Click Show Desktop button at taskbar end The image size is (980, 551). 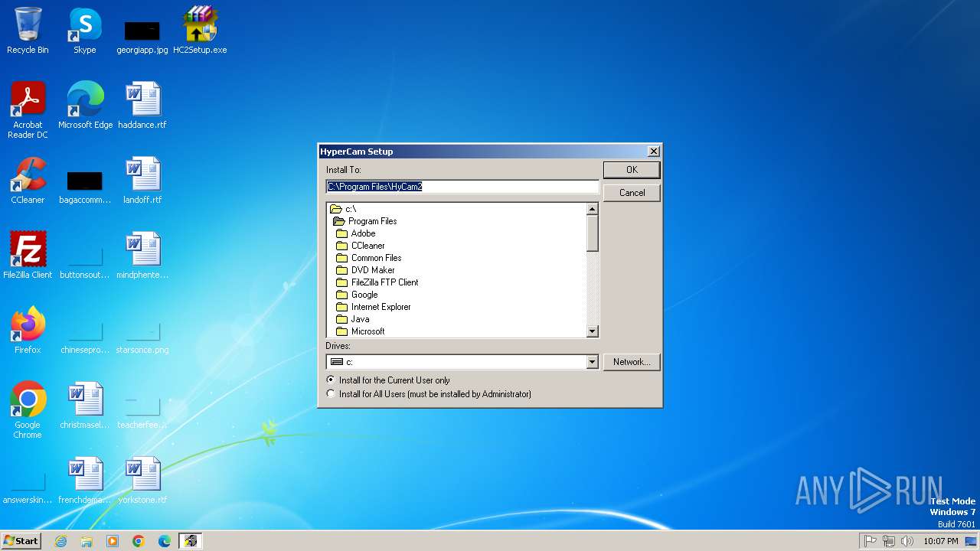(971, 541)
